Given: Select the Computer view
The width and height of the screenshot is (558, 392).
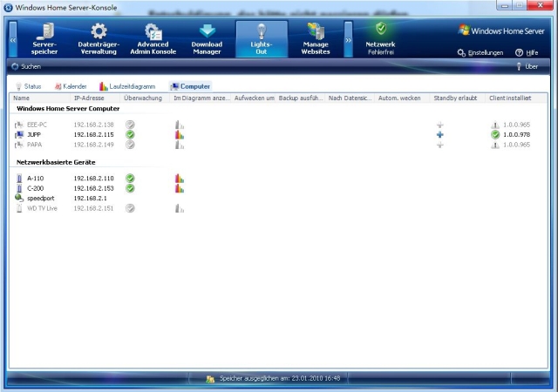Looking at the screenshot, I should [x=190, y=86].
